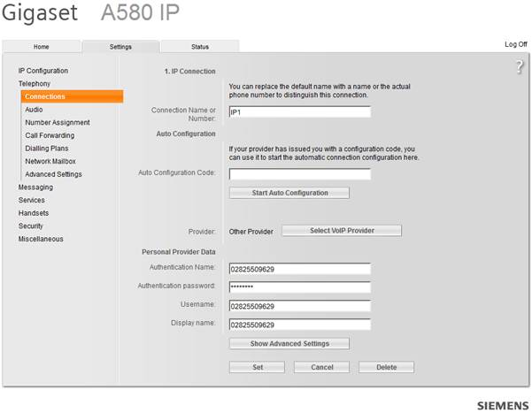Click the Set button
Viewport: 532px width, 413px height.
[x=258, y=367]
